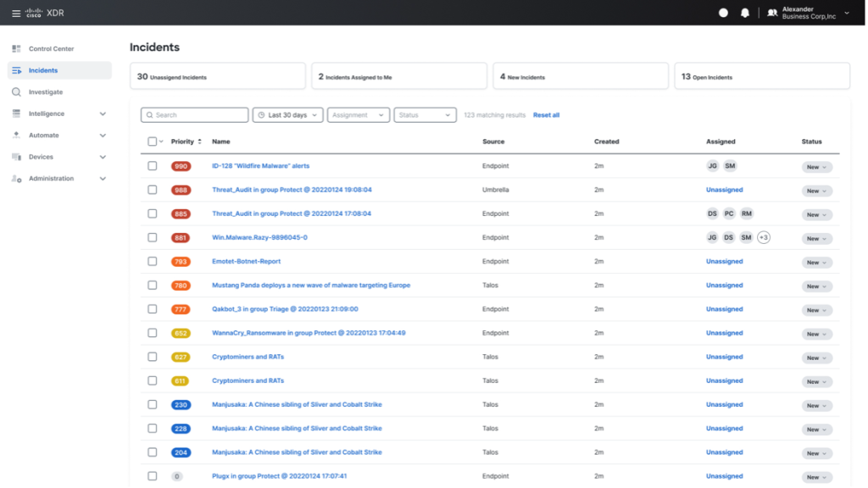868x488 pixels.
Task: Open the Status filter dropdown
Action: point(426,114)
